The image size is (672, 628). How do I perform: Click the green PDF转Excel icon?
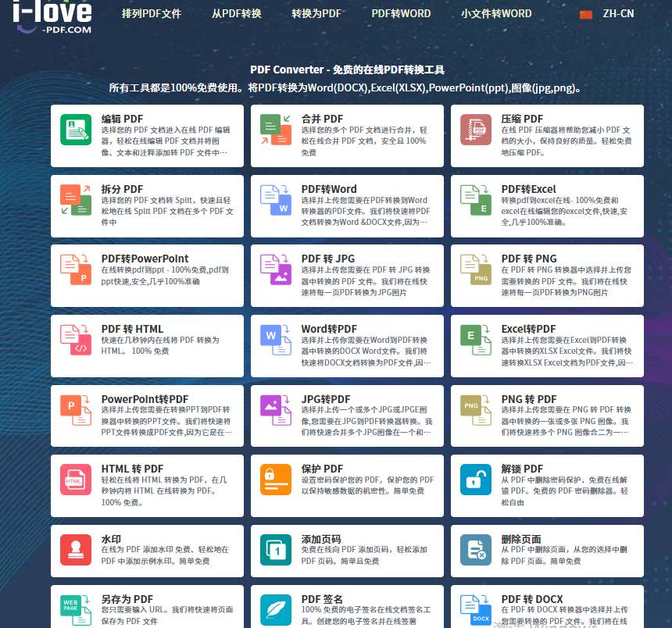pos(476,200)
